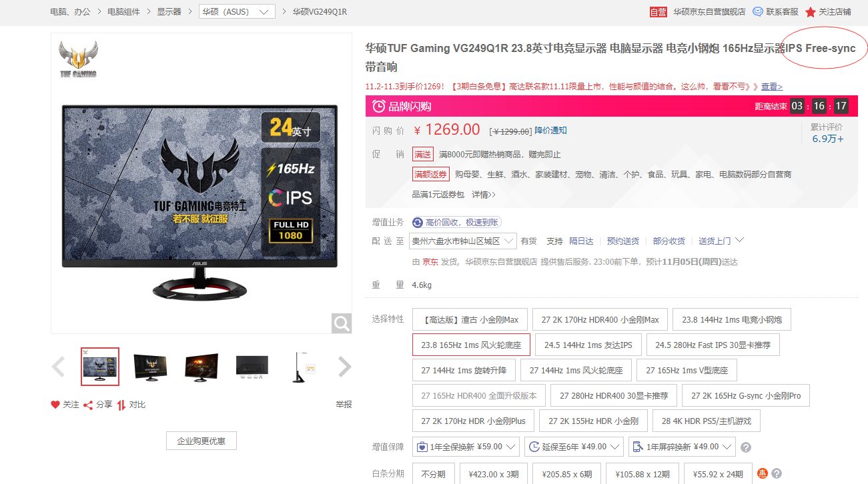This screenshot has height=484, width=868.
Task: Click 企业购更优惠 button
Action: (x=201, y=441)
